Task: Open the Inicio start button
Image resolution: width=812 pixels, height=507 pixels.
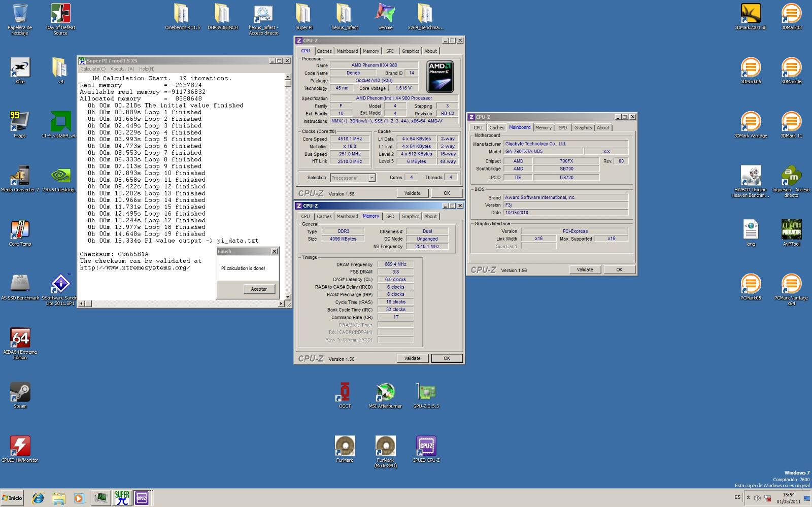Action: [12, 498]
